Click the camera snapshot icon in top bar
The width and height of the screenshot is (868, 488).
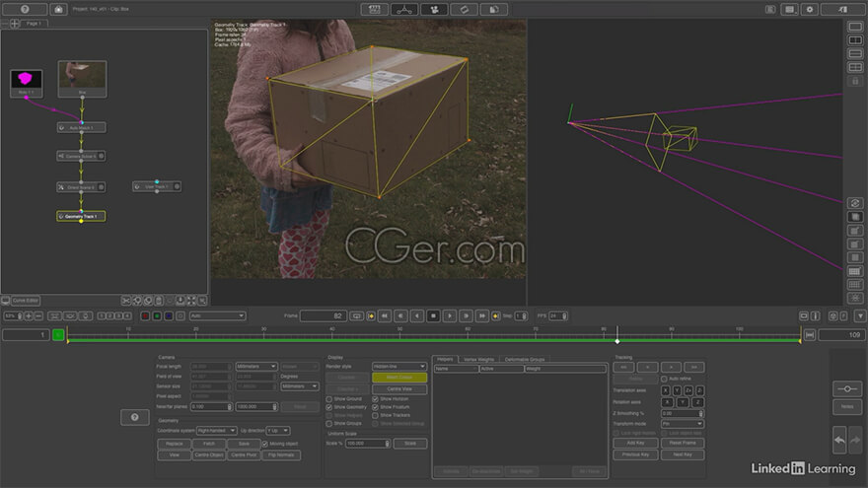point(58,10)
